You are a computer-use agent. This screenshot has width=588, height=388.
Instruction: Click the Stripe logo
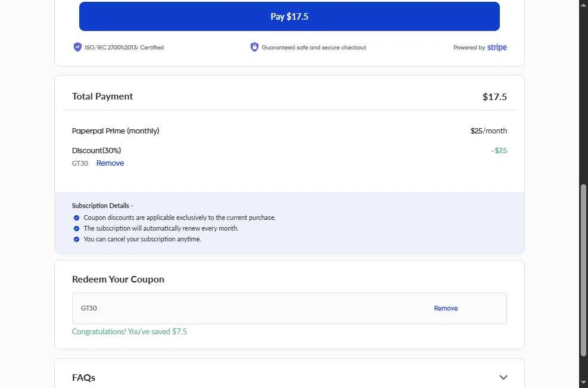coord(497,47)
